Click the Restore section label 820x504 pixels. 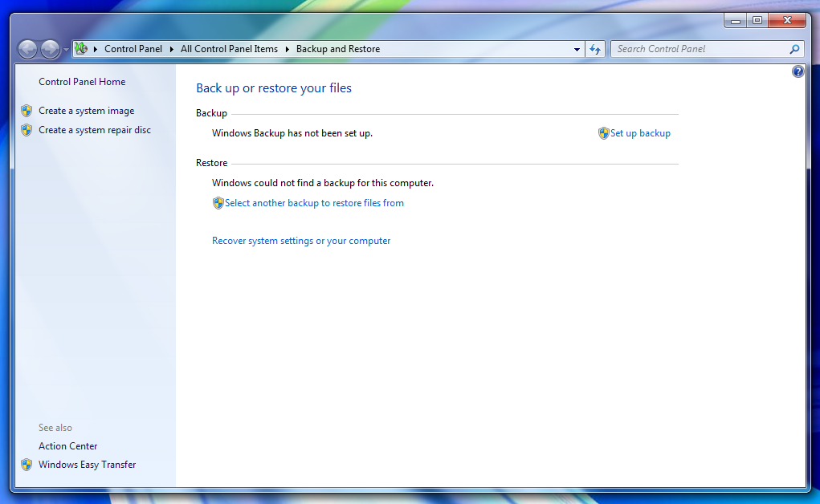212,163
